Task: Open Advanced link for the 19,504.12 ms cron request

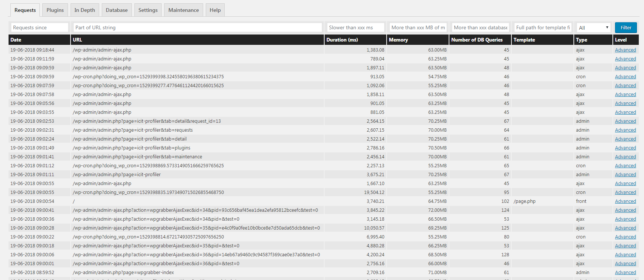Action: click(625, 192)
